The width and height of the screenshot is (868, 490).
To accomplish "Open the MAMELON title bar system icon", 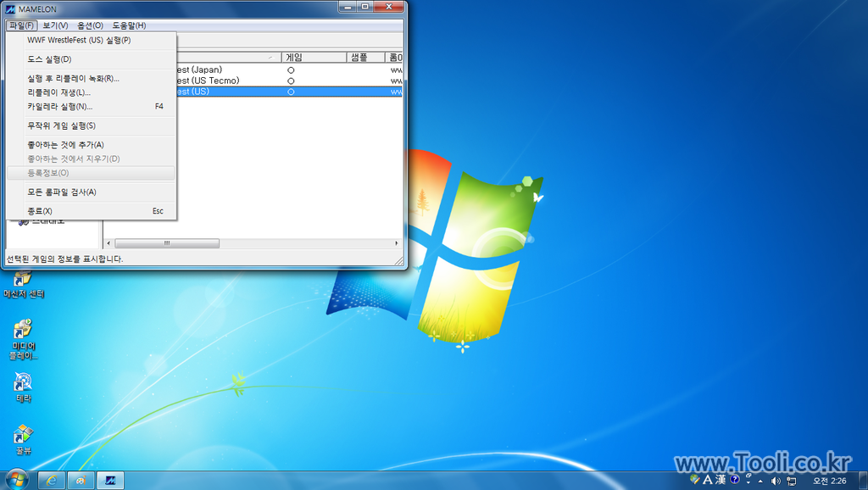I will click(9, 8).
